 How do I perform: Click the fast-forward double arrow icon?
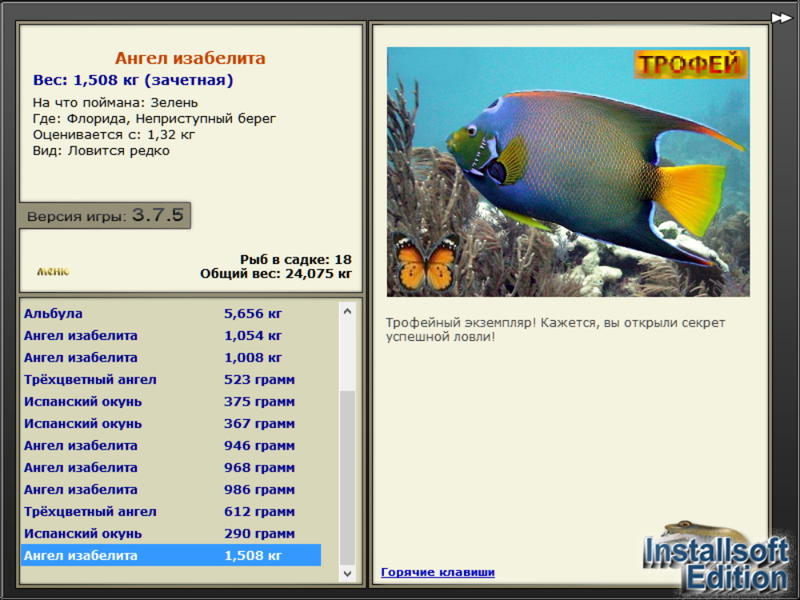click(x=781, y=18)
